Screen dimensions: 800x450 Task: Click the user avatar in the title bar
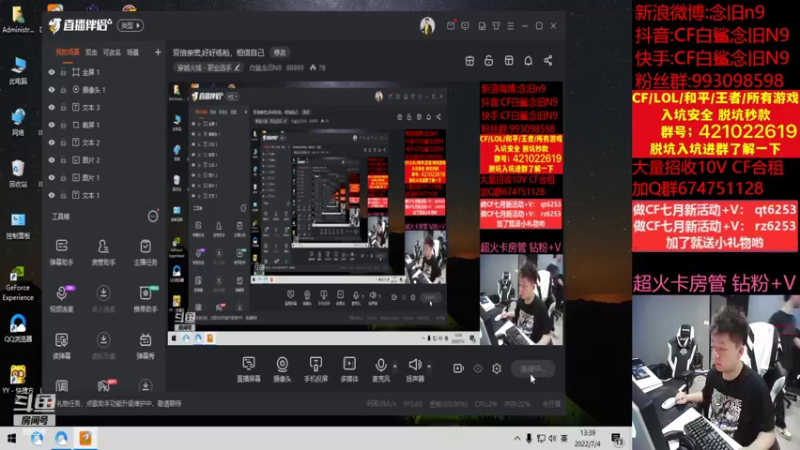coord(427,26)
